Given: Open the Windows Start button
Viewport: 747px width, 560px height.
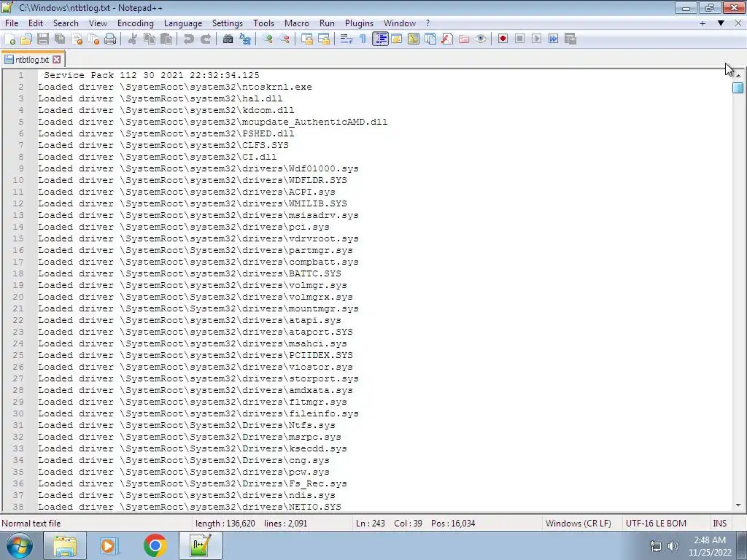Looking at the screenshot, I should (19, 545).
